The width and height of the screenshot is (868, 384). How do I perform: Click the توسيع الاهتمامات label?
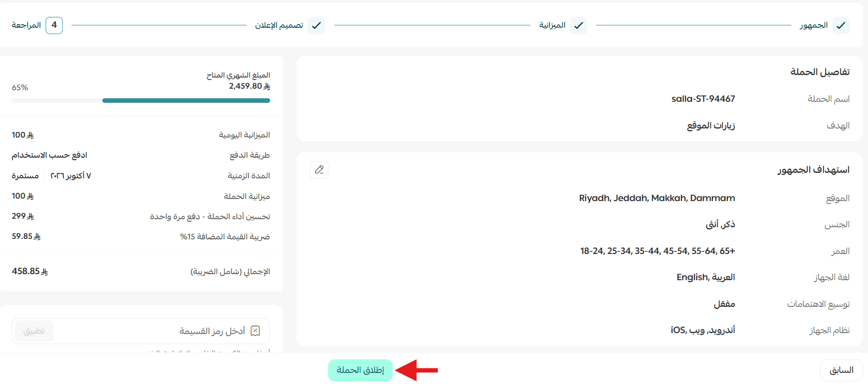819,304
